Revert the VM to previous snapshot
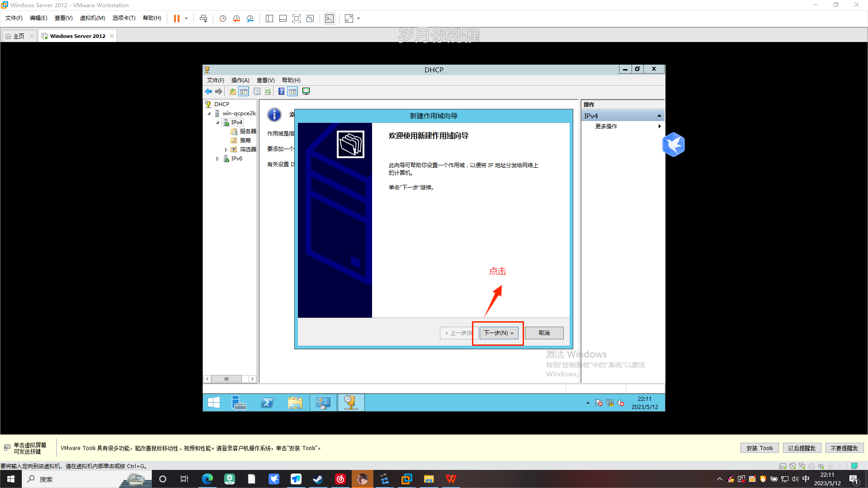Image resolution: width=868 pixels, height=488 pixels. click(x=236, y=19)
